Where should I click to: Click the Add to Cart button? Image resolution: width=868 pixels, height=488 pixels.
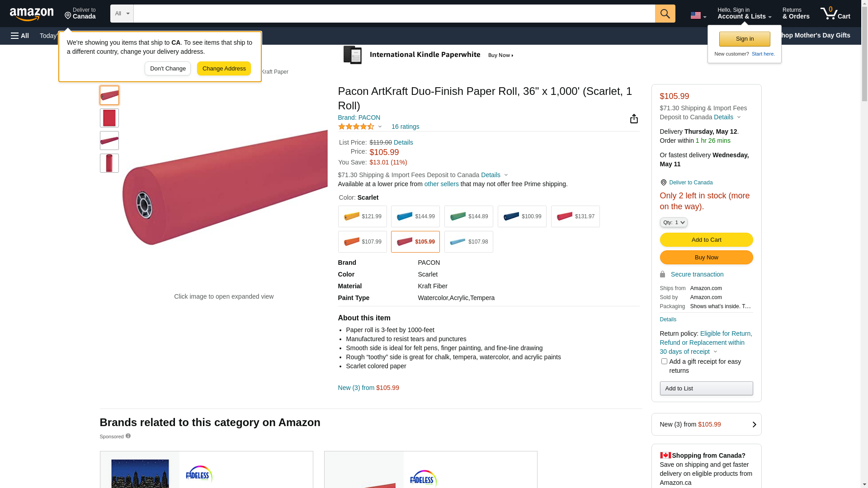tap(706, 240)
